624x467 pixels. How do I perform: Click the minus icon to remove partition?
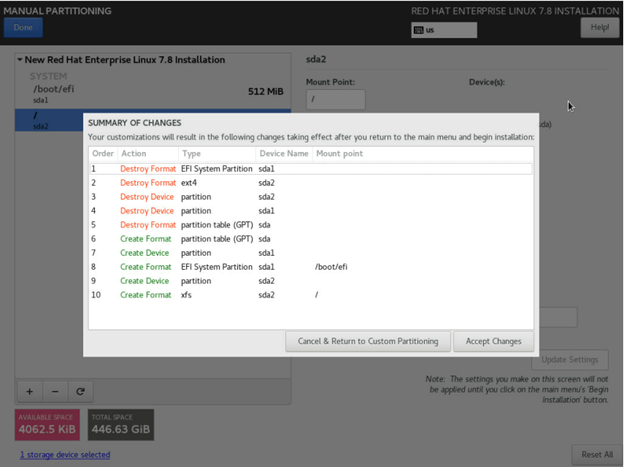tap(54, 390)
